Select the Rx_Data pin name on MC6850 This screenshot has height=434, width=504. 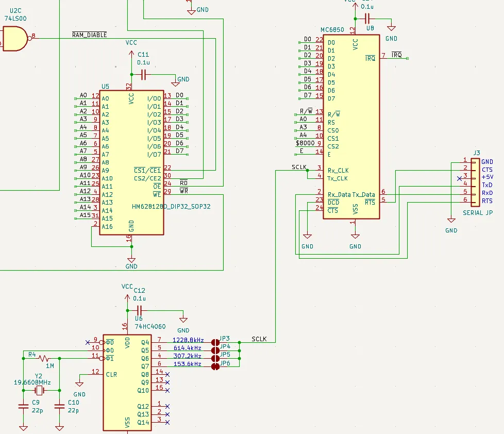tap(339, 195)
